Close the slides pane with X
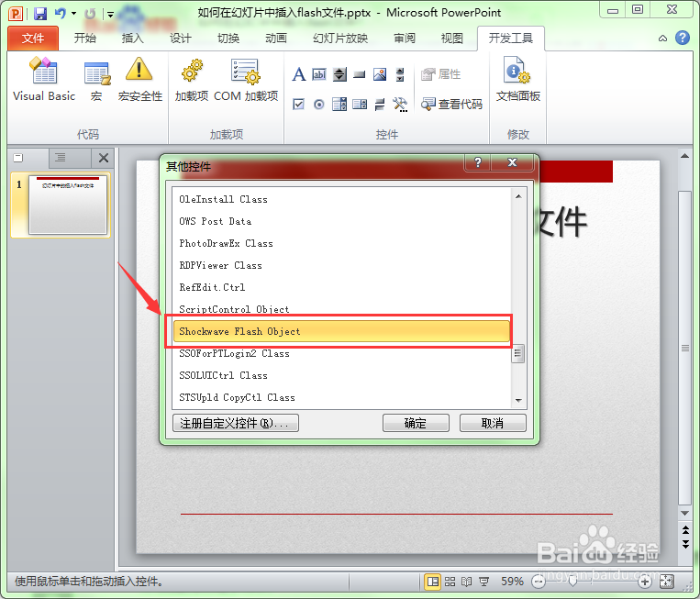 [104, 158]
